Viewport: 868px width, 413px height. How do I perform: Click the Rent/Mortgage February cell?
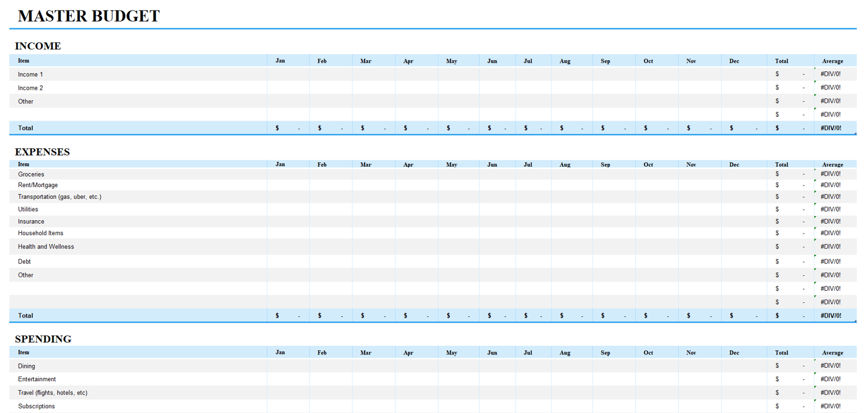click(330, 185)
